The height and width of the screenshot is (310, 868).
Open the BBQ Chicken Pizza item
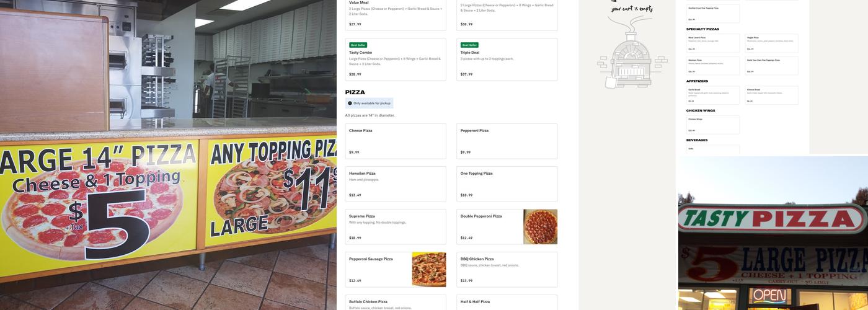[x=507, y=270]
